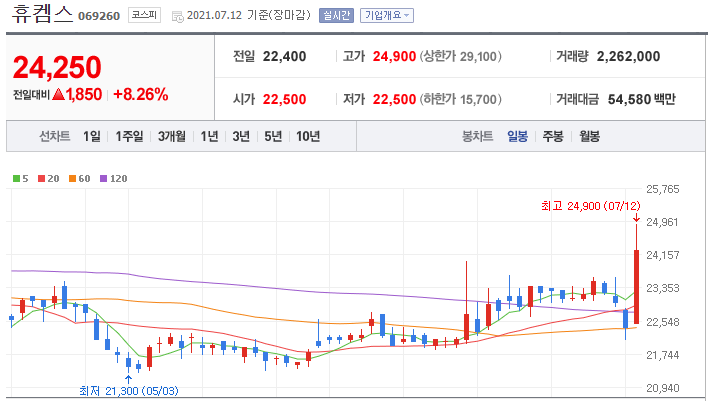This screenshot has width=708, height=401.
Task: Click the 하한가 15,700 text
Action: point(461,99)
